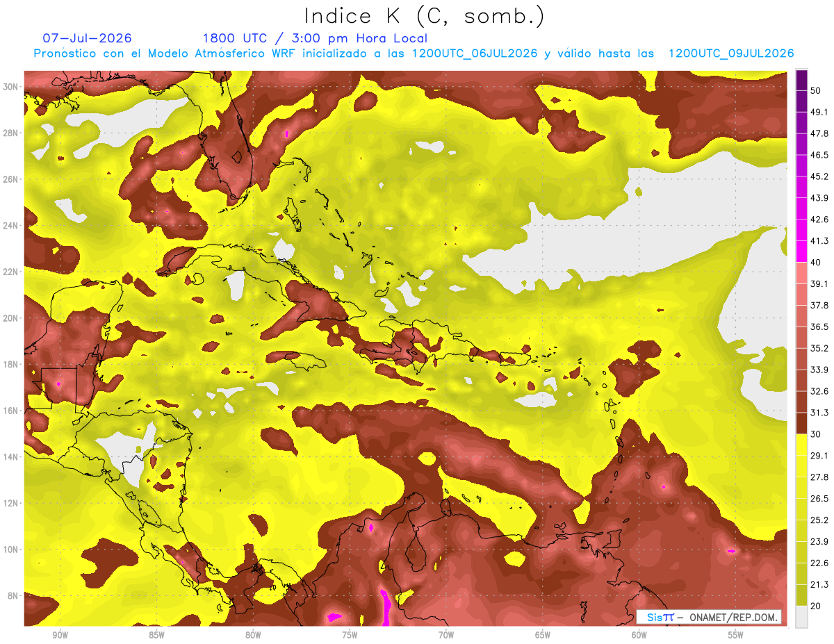
Task: Click the legend value "30" on colorbar
Action: [x=815, y=434]
